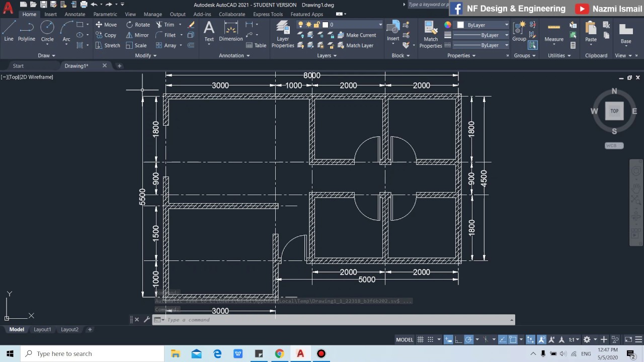Click the Move tool

point(106,25)
